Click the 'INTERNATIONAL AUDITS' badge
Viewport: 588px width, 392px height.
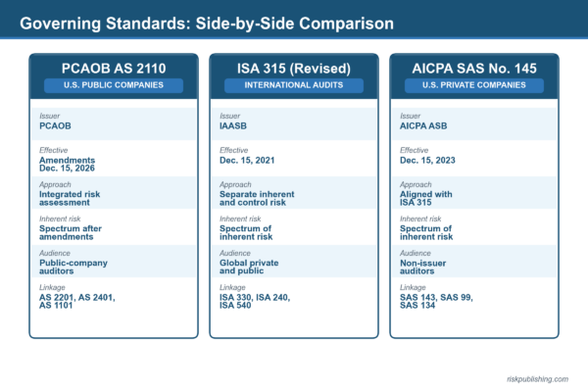click(x=294, y=85)
